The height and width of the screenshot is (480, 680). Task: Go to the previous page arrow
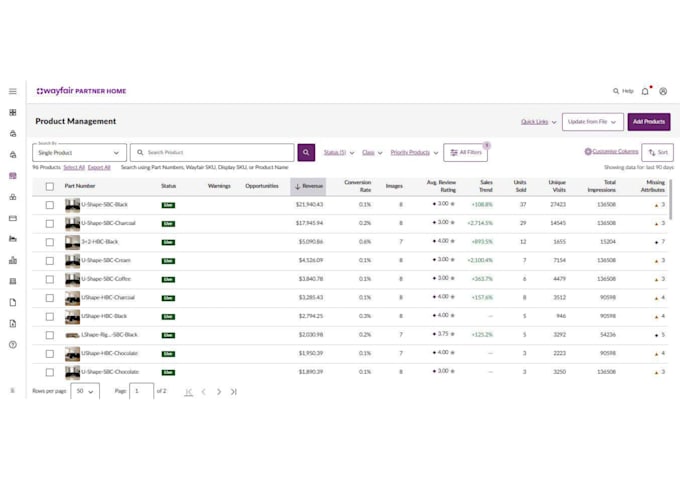[x=203, y=392]
